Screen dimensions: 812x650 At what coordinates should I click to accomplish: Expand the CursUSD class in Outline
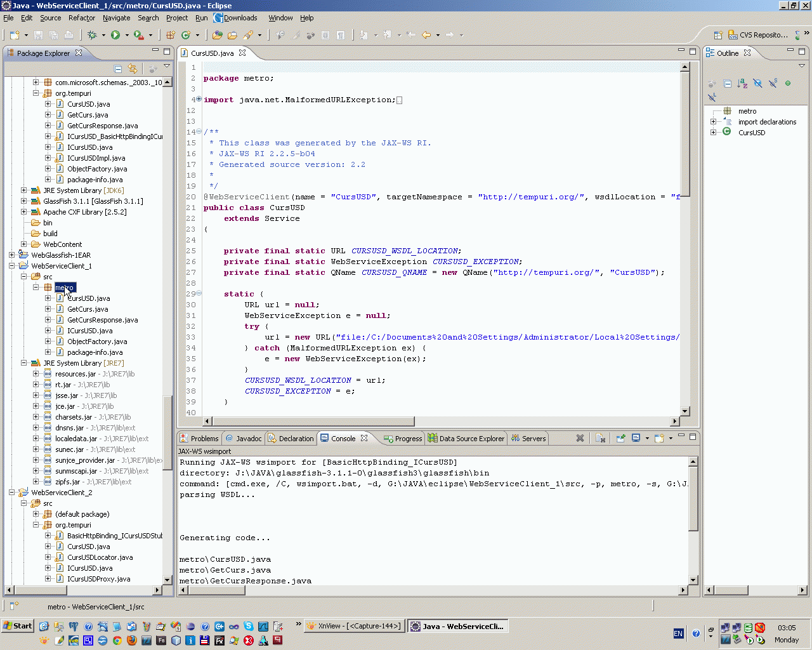[714, 133]
